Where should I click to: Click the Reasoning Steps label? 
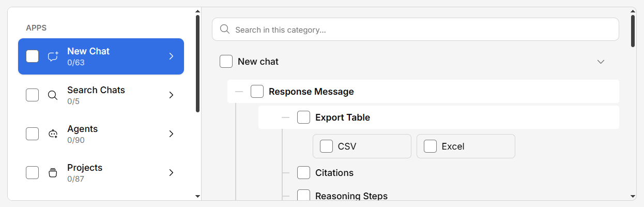pos(351,196)
